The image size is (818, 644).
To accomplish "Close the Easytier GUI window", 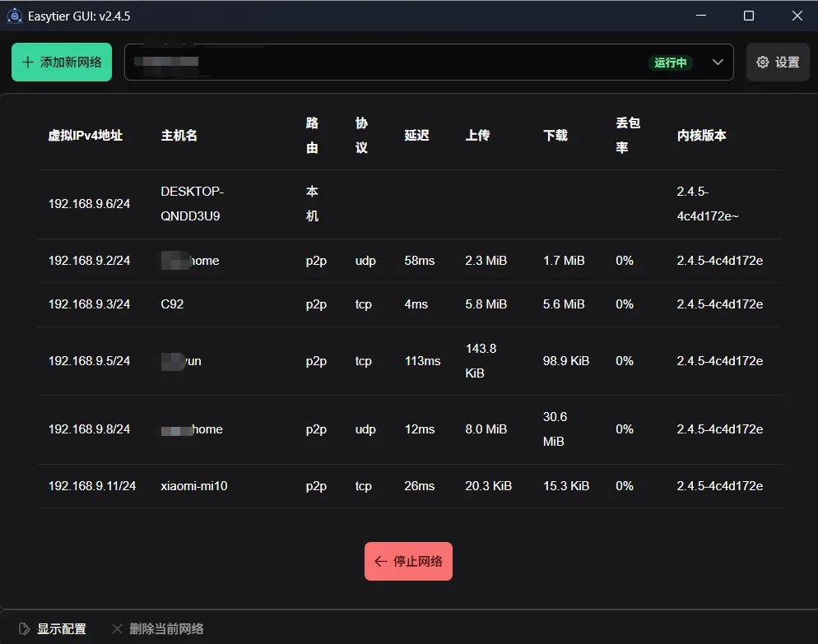I will click(797, 16).
